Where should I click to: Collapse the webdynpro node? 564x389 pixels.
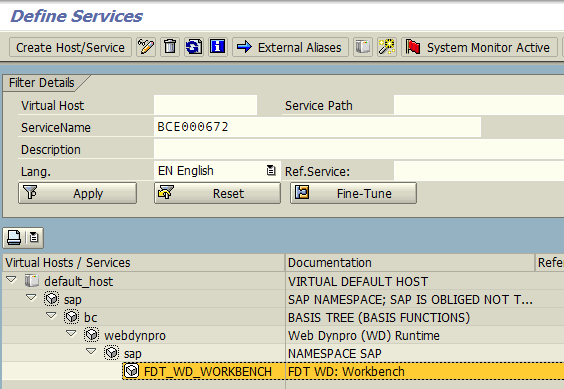[x=72, y=334]
